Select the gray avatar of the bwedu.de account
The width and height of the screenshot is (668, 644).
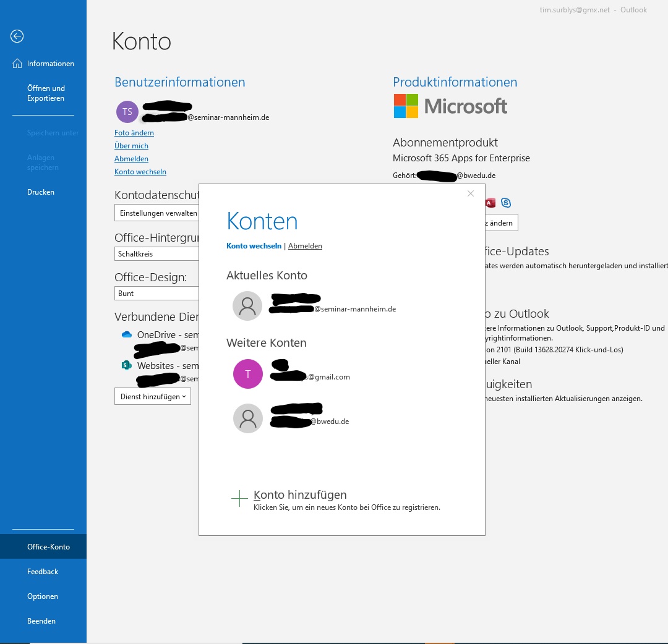pyautogui.click(x=248, y=418)
